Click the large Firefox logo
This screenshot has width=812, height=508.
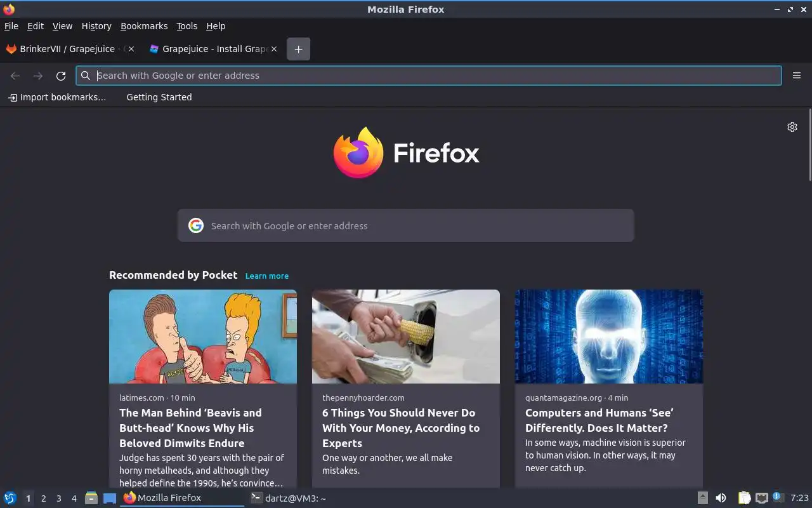(x=358, y=153)
